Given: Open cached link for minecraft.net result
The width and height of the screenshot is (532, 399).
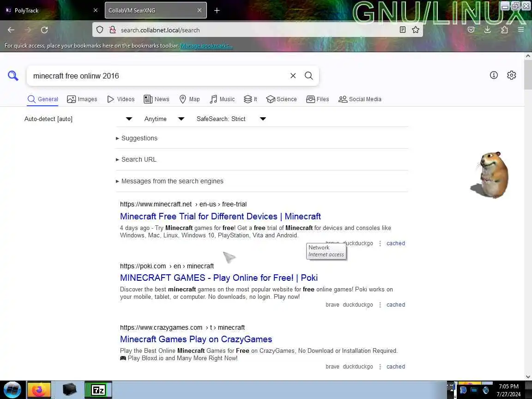Looking at the screenshot, I should [396, 243].
